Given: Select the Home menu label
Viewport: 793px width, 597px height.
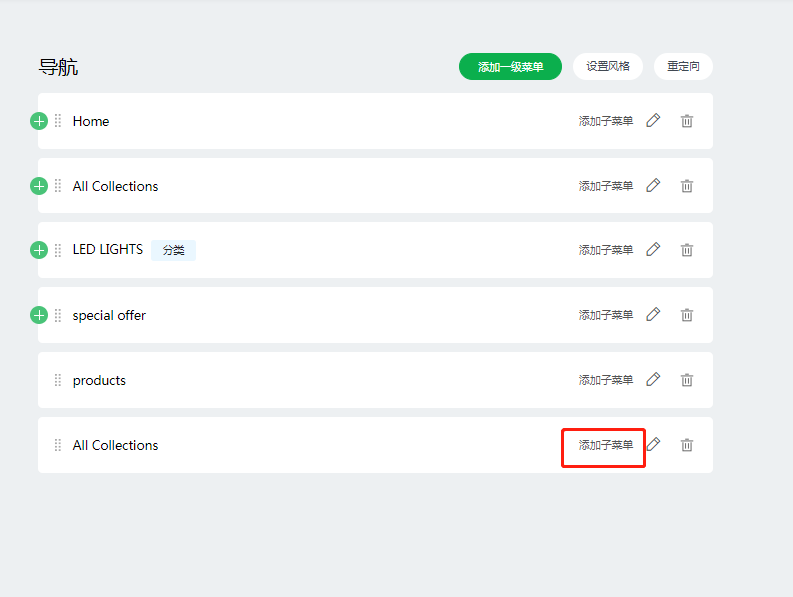Looking at the screenshot, I should coord(91,121).
